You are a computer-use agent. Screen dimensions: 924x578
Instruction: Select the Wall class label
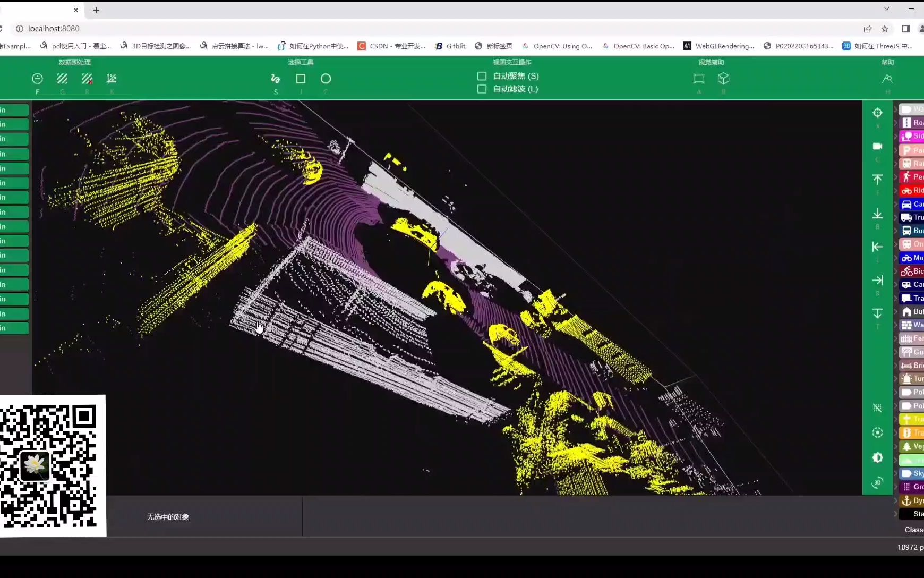tap(912, 325)
